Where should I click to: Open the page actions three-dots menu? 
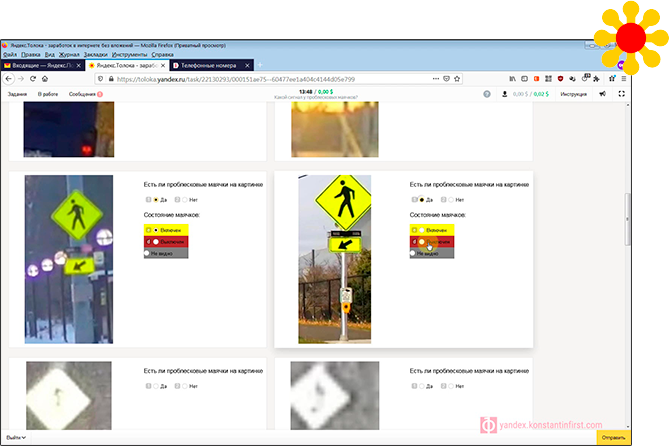(435, 79)
